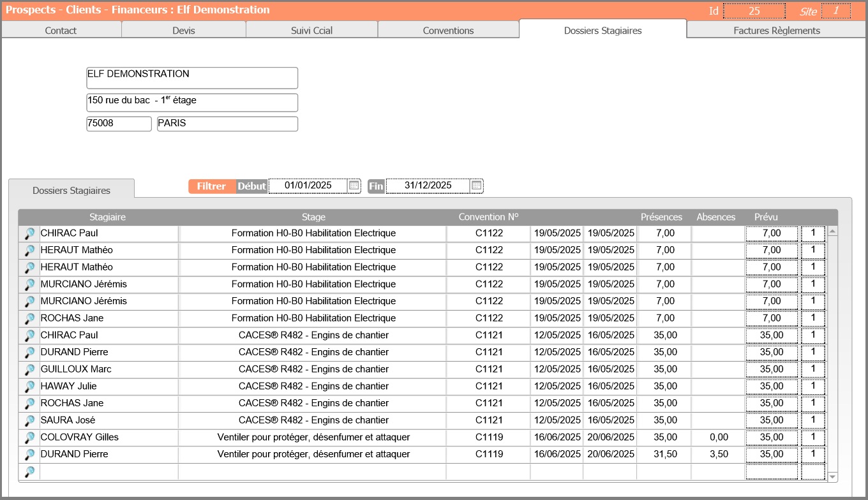Viewport: 868px width, 500px height.
Task: Open the Devis tab
Action: tap(184, 30)
